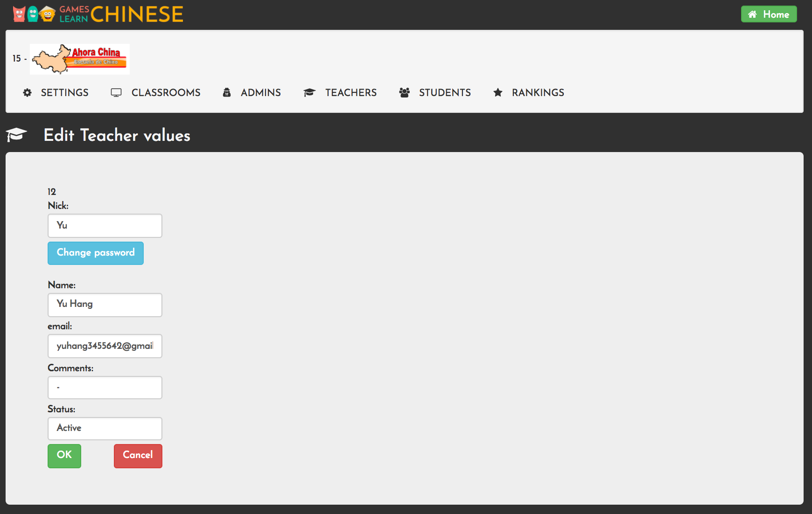
Task: Click the Games Learn Chinese mascot logo
Action: coord(34,14)
